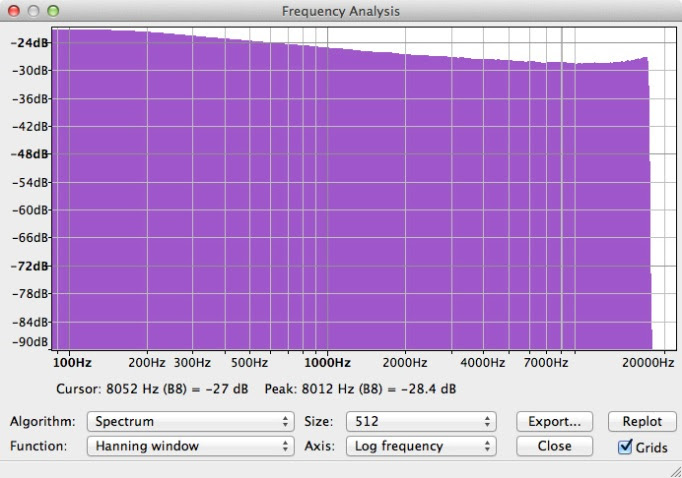Click the -72dB axis label
This screenshot has width=682, height=478.
(30, 266)
